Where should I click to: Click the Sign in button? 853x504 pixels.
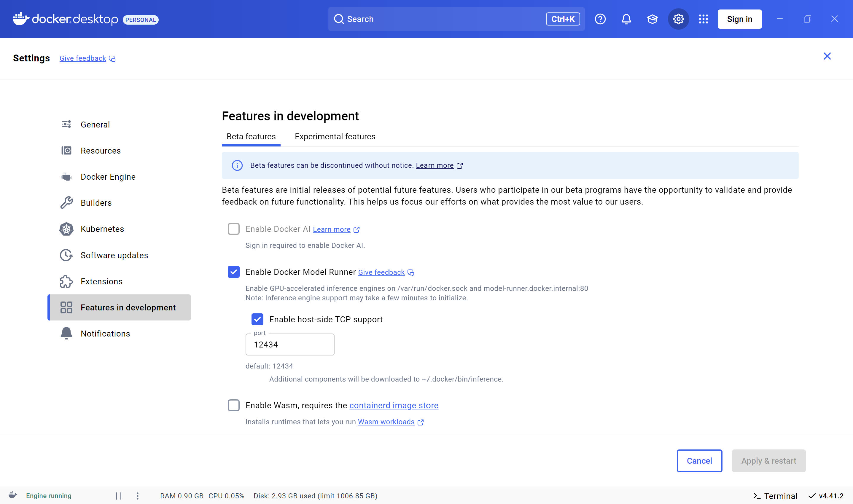739,19
